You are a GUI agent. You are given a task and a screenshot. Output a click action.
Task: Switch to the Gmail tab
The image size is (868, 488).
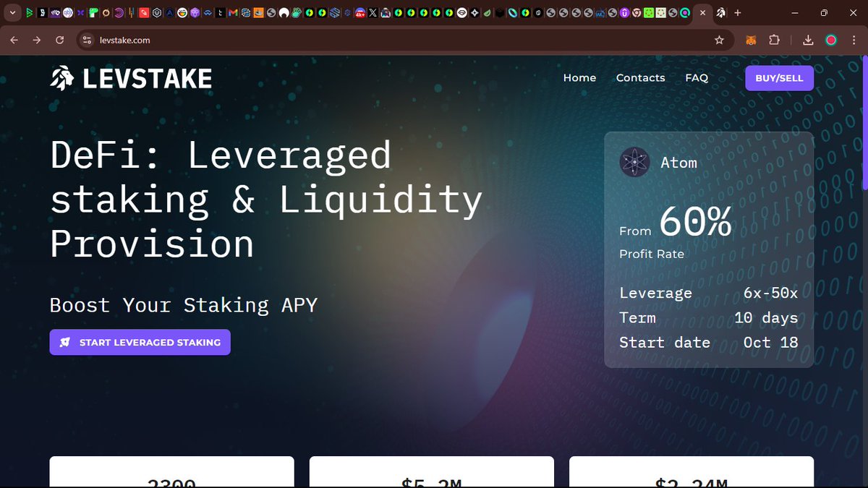point(231,13)
